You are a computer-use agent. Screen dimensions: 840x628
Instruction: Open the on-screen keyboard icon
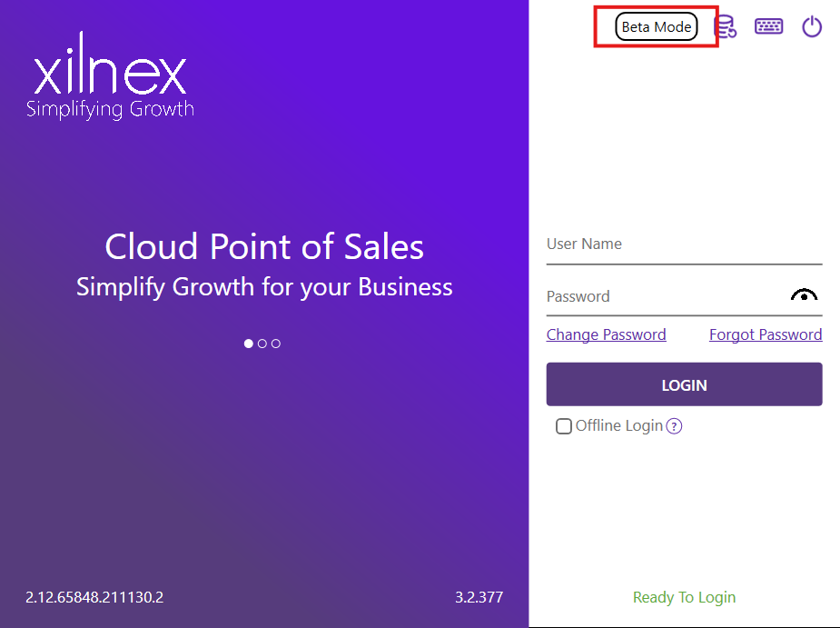[x=768, y=26]
